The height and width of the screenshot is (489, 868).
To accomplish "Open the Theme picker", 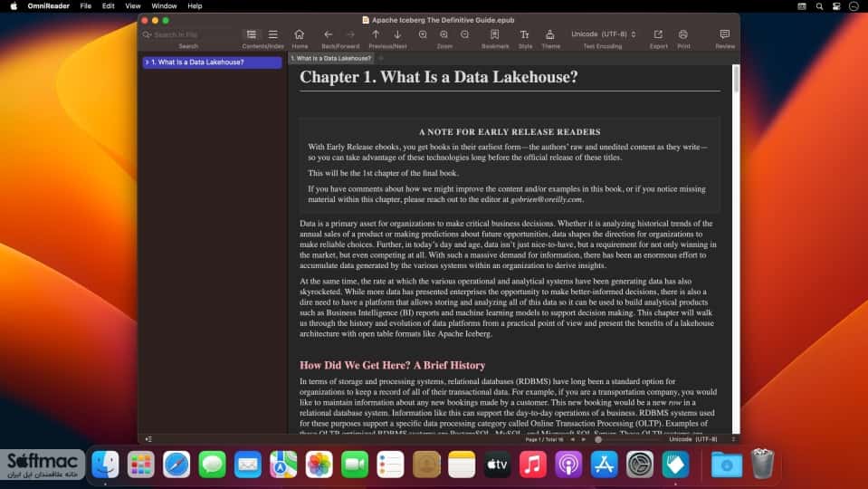I will [550, 34].
